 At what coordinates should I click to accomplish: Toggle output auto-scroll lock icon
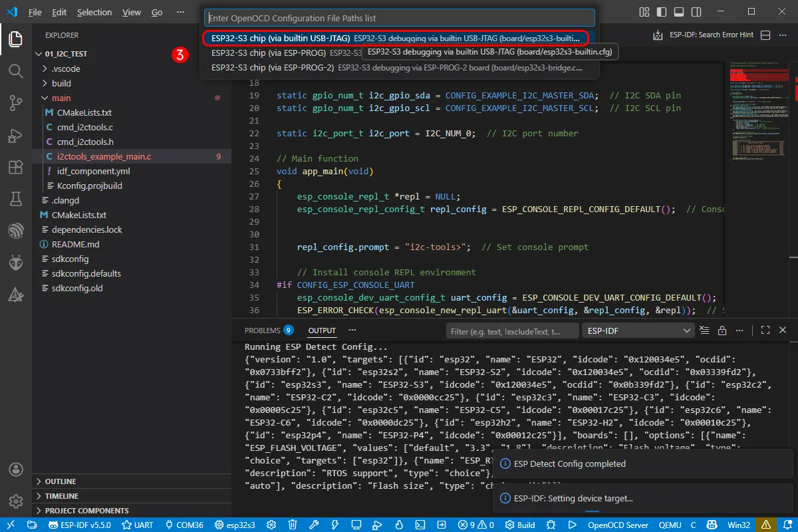pos(722,331)
